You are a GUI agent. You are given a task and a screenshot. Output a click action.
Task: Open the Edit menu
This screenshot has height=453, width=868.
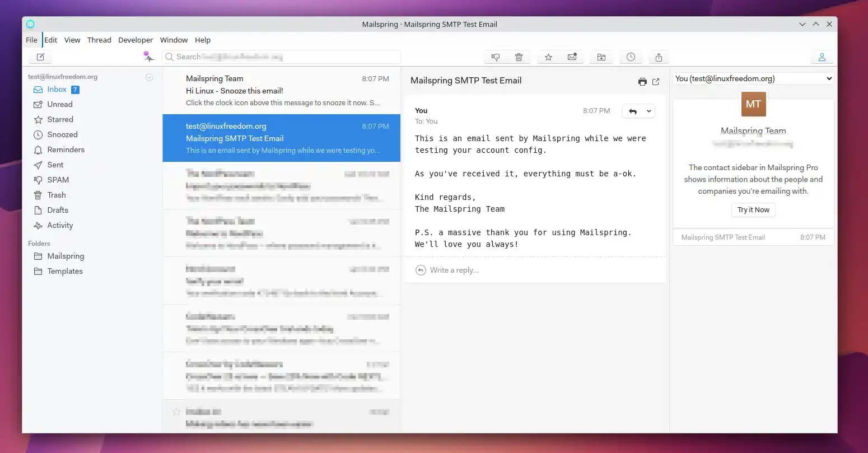(51, 40)
